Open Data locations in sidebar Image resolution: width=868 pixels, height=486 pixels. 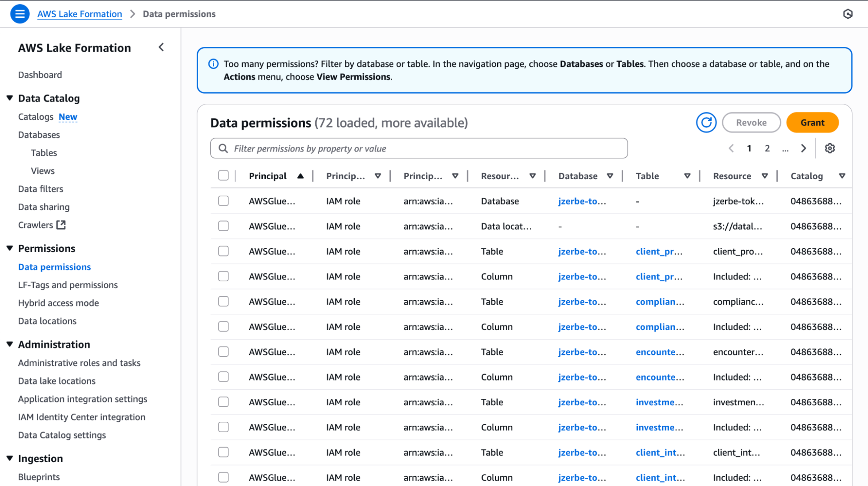[x=47, y=321]
